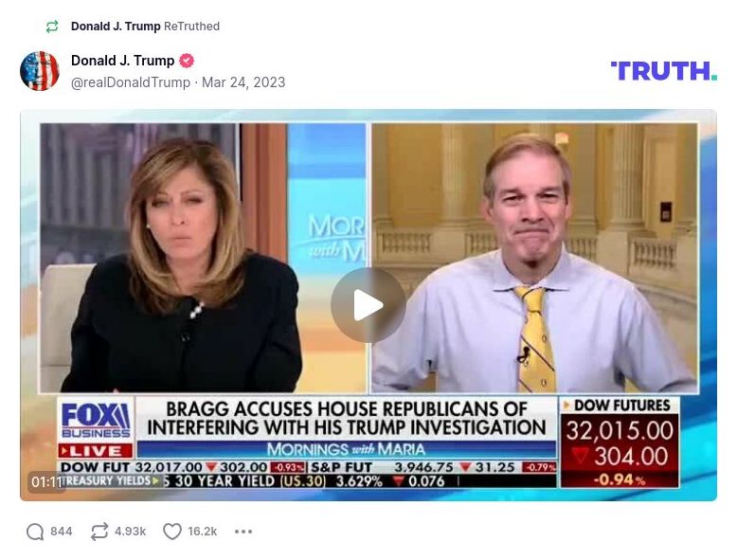
Task: Click the green ReTruthed icon at top
Action: pyautogui.click(x=52, y=27)
